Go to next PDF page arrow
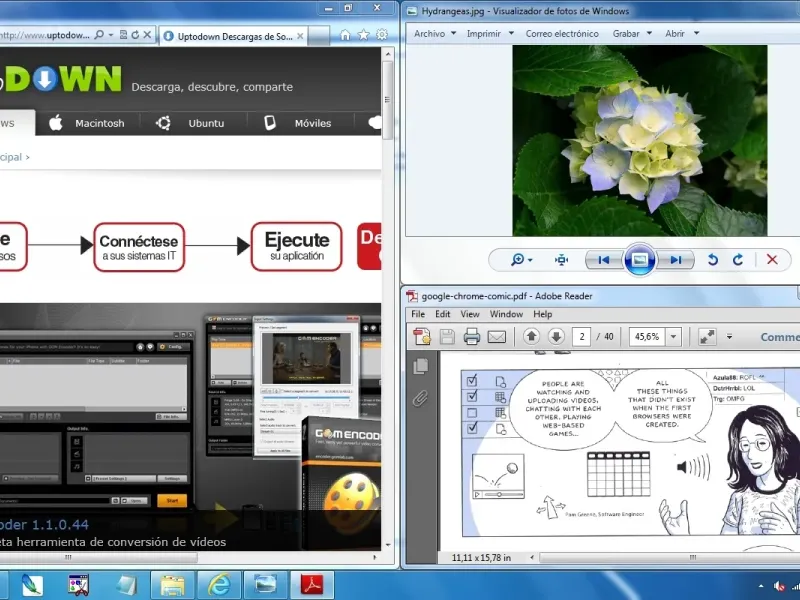Viewport: 800px width, 600px height. coord(556,337)
